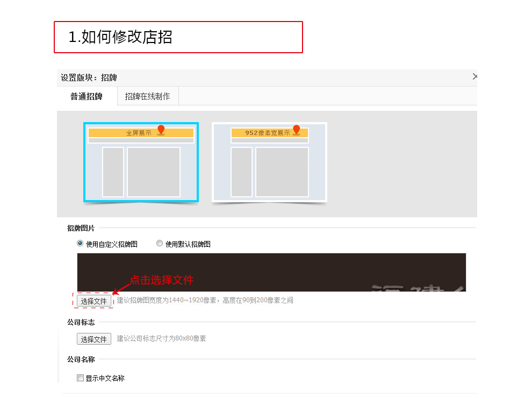Screen dimensions: 532x398
Task: Switch to the 普通招牌 tab
Action: pyautogui.click(x=87, y=96)
